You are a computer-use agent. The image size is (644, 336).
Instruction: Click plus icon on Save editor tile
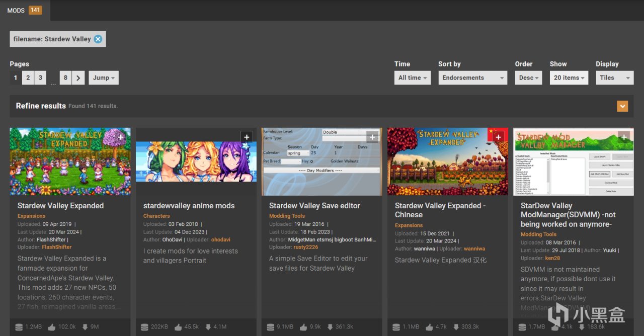(x=372, y=137)
